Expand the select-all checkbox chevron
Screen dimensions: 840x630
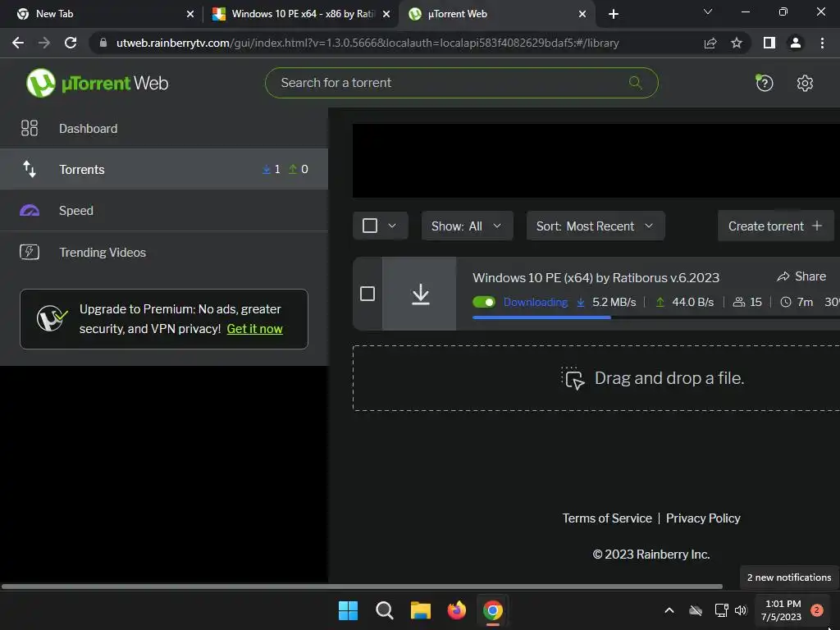392,226
